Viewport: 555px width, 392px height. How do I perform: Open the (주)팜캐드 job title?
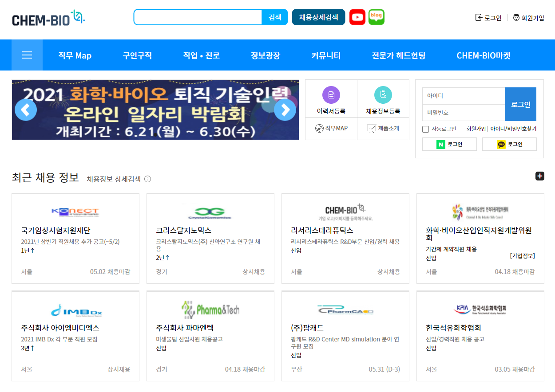click(x=307, y=328)
